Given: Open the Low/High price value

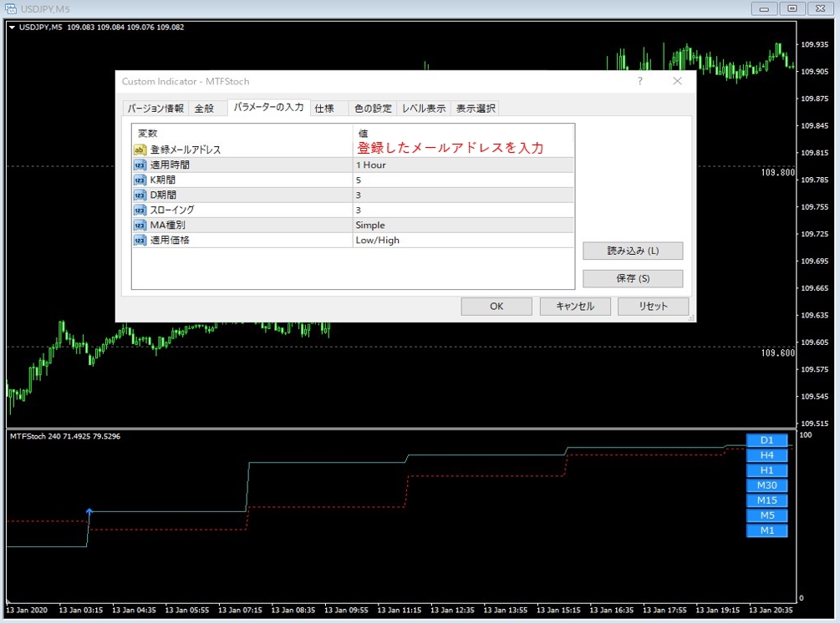Looking at the screenshot, I should pyautogui.click(x=463, y=240).
